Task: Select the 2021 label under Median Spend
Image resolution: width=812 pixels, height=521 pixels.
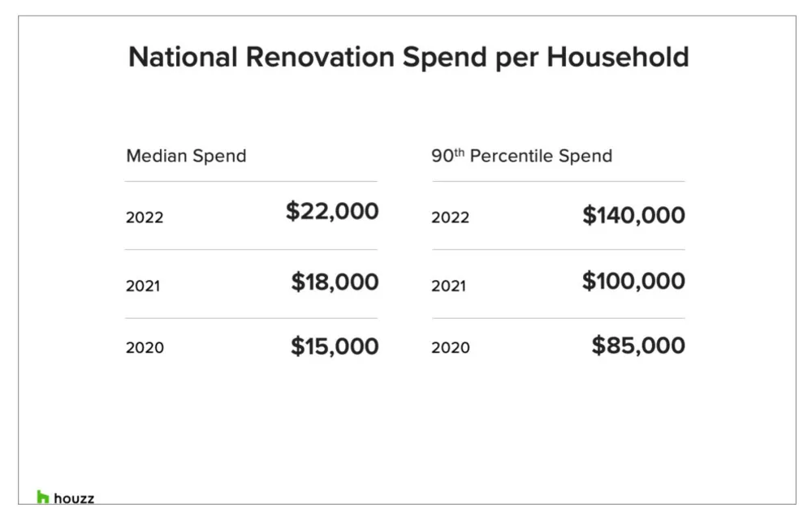Action: coord(143,286)
